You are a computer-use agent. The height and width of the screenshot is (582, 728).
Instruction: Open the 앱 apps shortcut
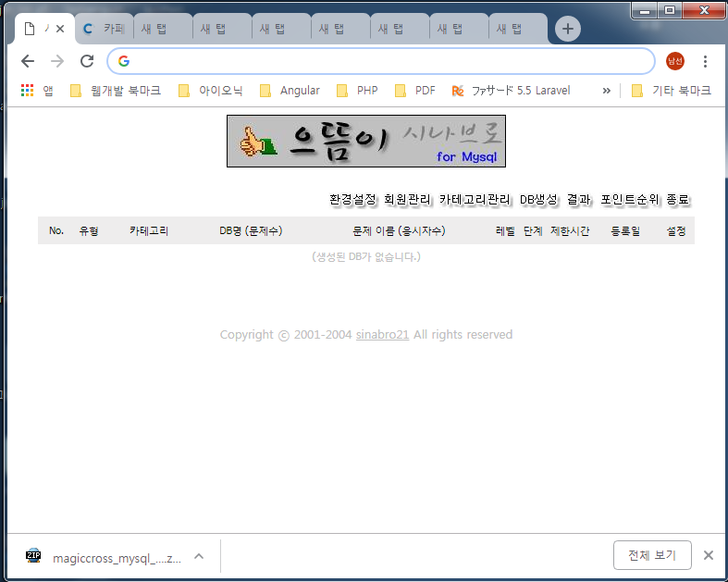click(x=37, y=91)
